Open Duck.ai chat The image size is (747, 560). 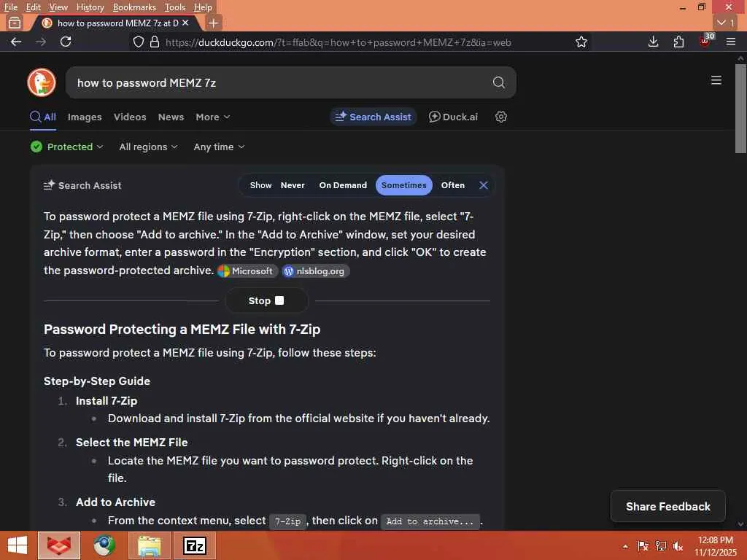pyautogui.click(x=453, y=117)
